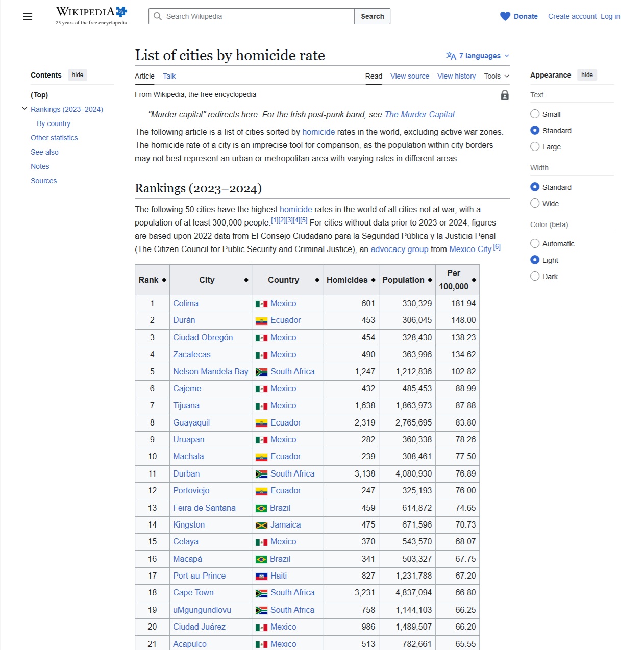
Task: Select Wide width option
Action: point(535,203)
